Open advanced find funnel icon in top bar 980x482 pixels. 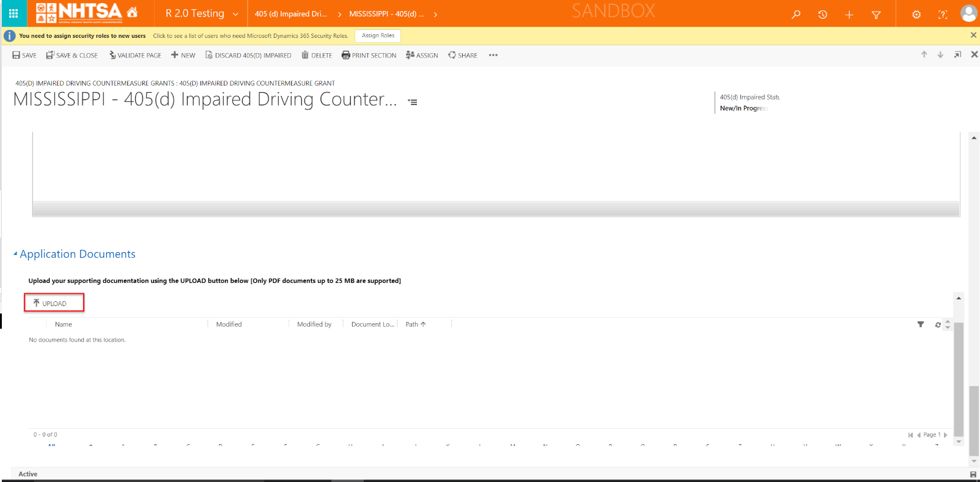click(x=876, y=14)
